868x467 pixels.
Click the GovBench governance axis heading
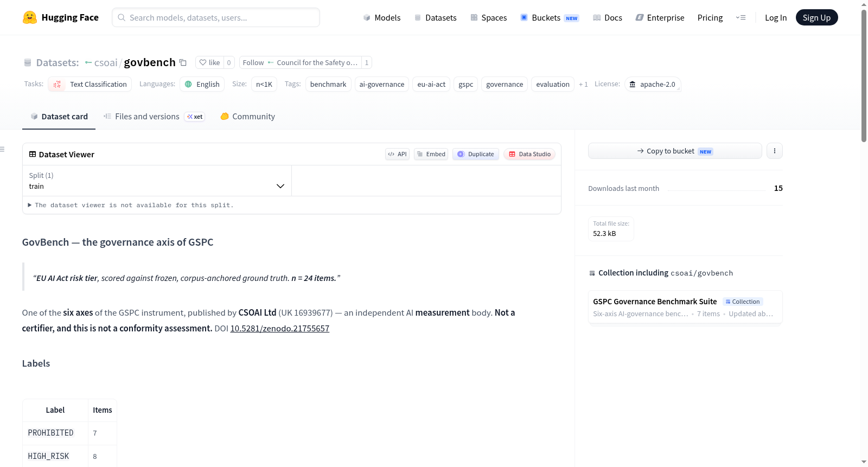118,242
